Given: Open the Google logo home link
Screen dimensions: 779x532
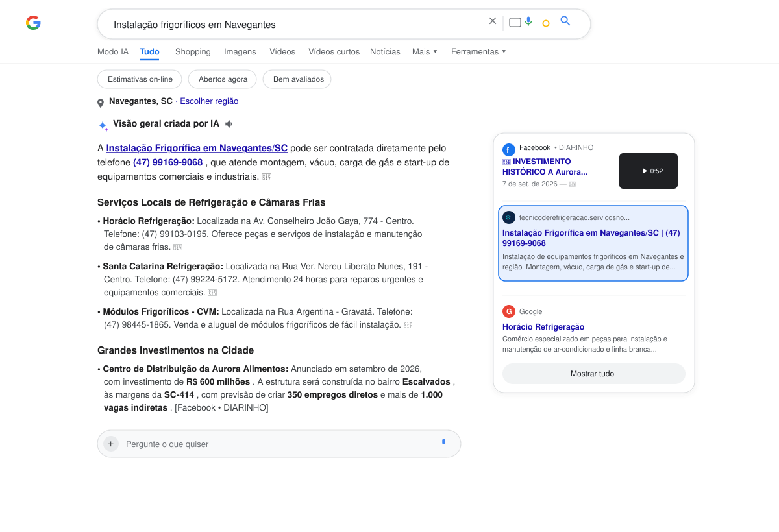Looking at the screenshot, I should coord(33,23).
